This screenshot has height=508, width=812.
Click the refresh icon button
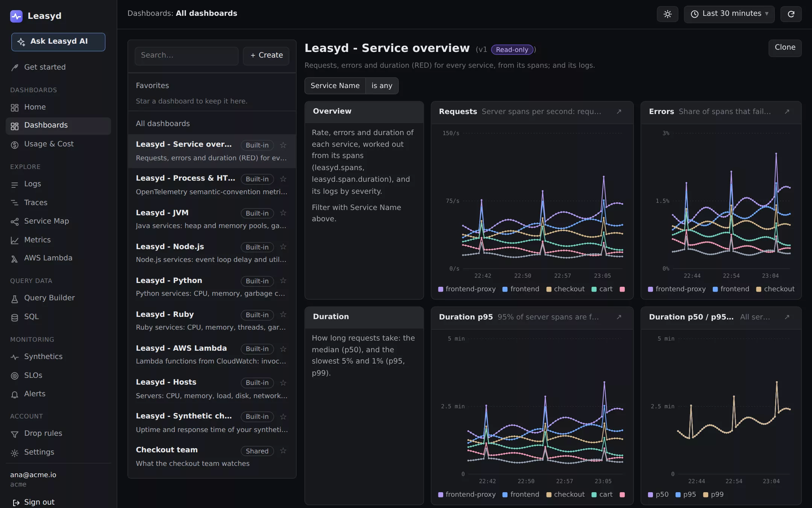pos(791,14)
